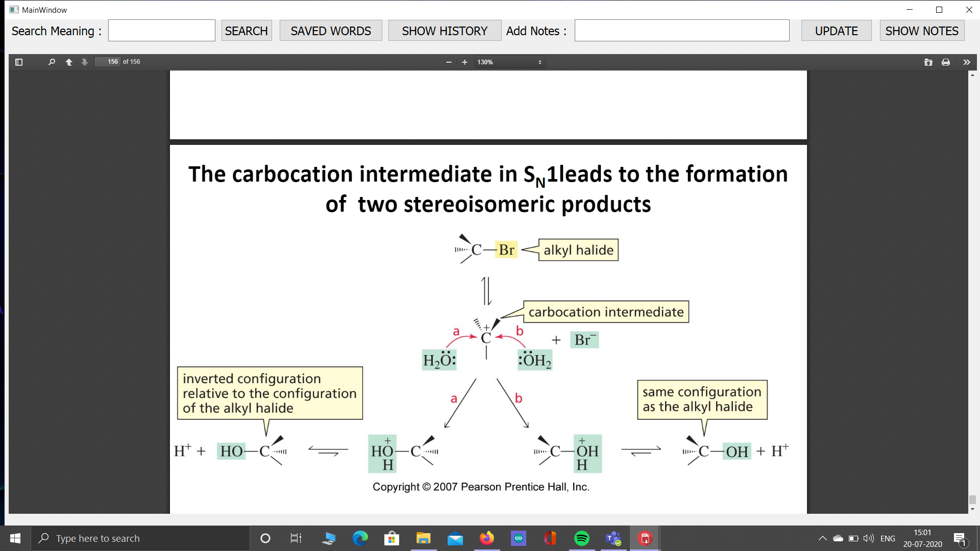Open SAVED WORDS list
The height and width of the screenshot is (551, 980).
coord(331,31)
